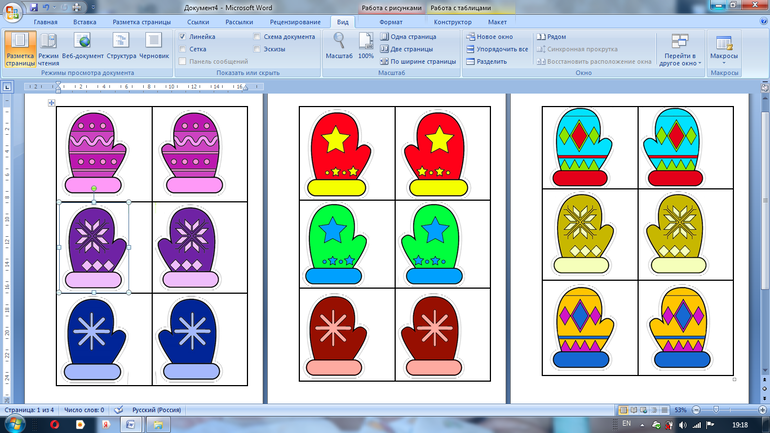Click the Две страницы view option
This screenshot has width=770, height=433.
[x=410, y=49]
